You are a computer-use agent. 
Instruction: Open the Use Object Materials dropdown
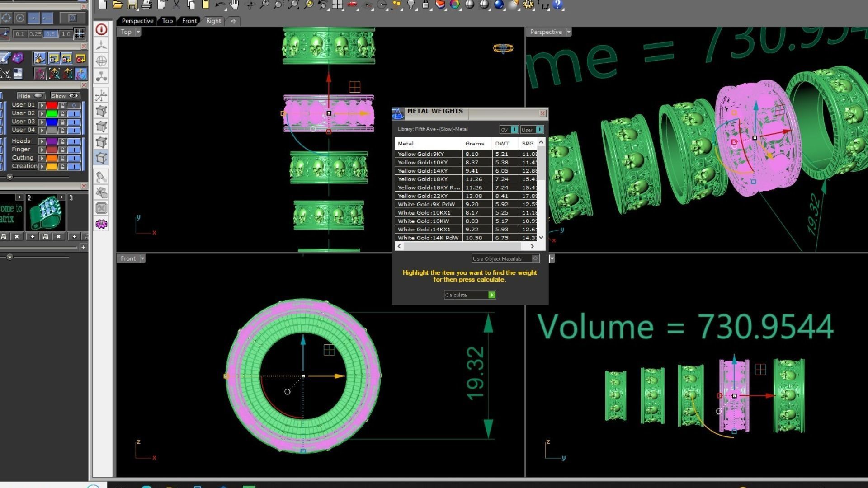(535, 258)
